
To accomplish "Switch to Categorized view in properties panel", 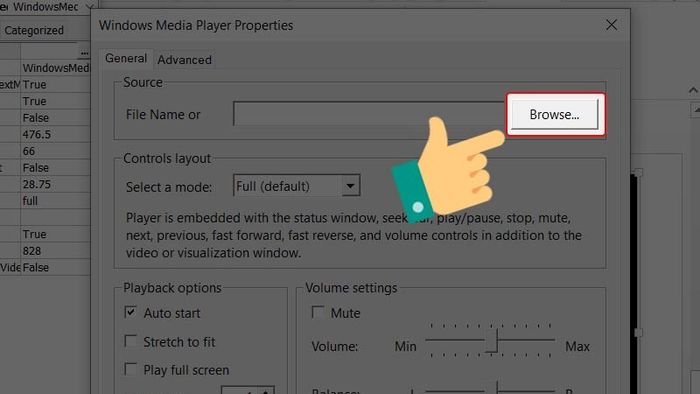I will pos(34,30).
